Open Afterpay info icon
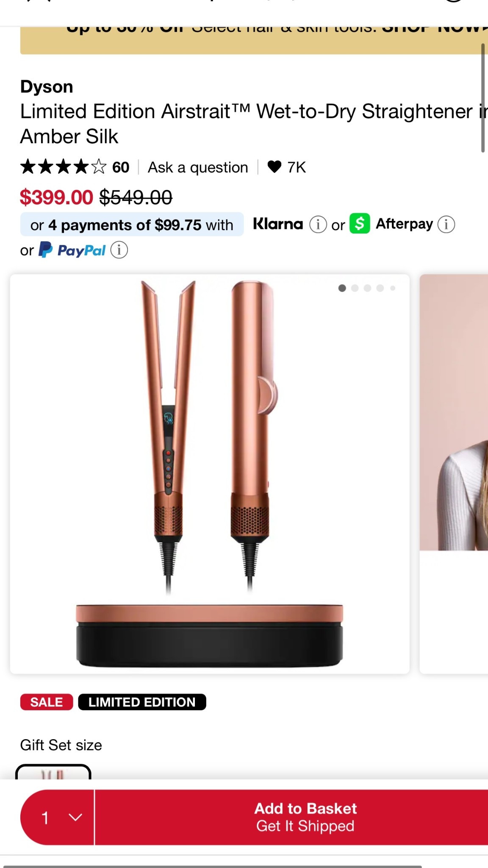488x868 pixels. (x=446, y=224)
